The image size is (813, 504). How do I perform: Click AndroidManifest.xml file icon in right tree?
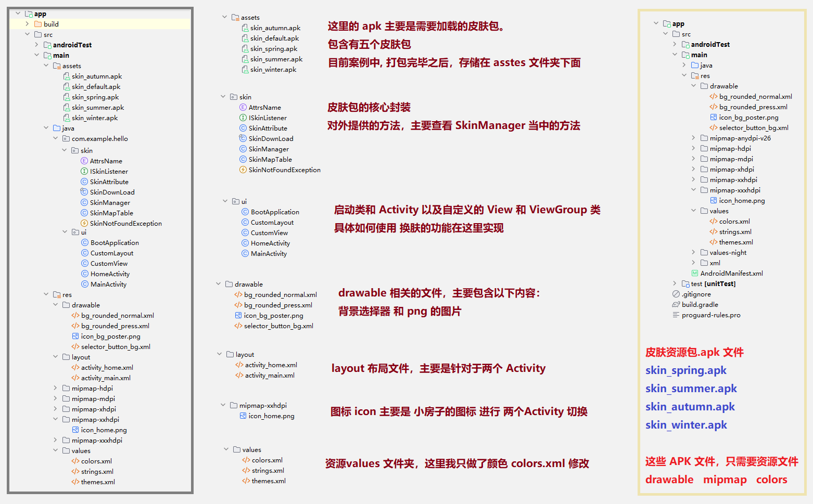click(695, 273)
